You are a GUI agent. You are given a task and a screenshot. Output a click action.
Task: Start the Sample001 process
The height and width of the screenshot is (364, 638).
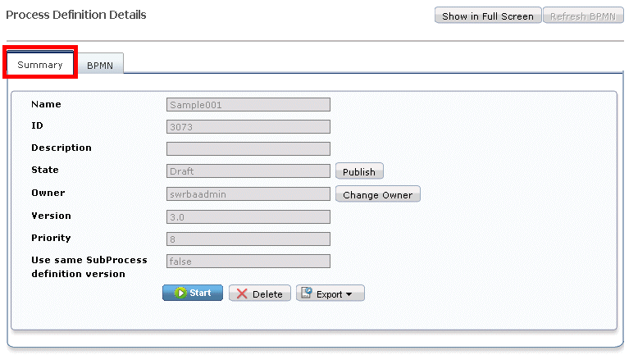[x=193, y=293]
